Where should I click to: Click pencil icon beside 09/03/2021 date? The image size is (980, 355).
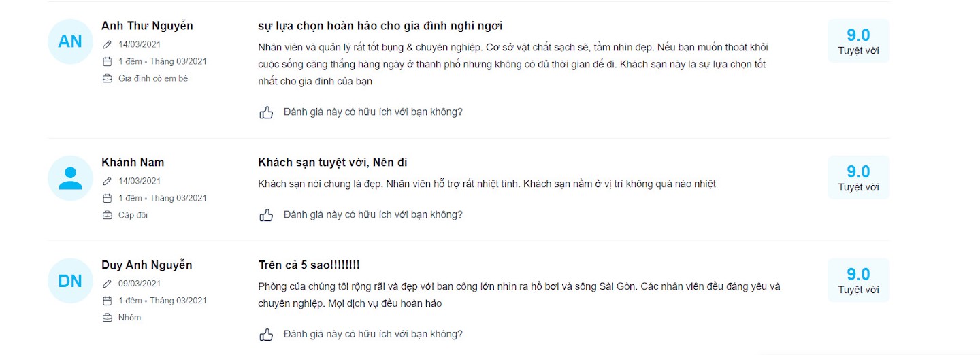tap(107, 284)
